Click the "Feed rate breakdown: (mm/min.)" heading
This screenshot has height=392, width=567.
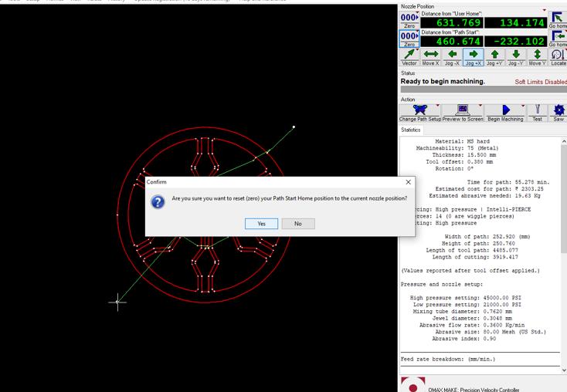pos(448,359)
